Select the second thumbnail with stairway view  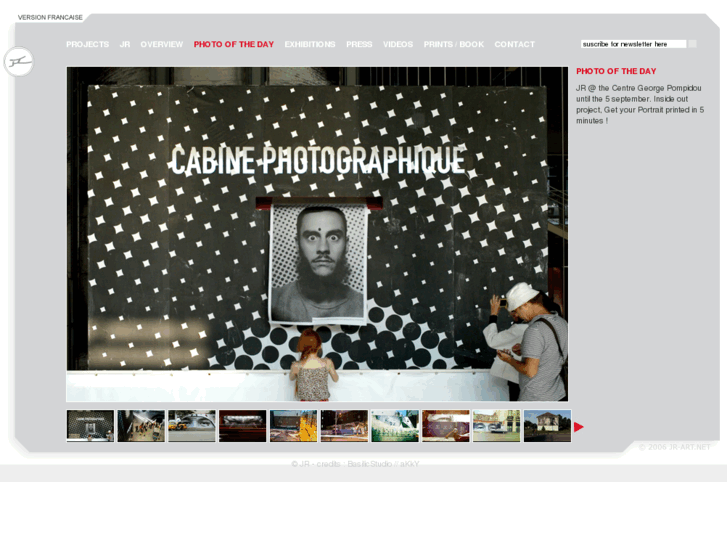click(141, 426)
